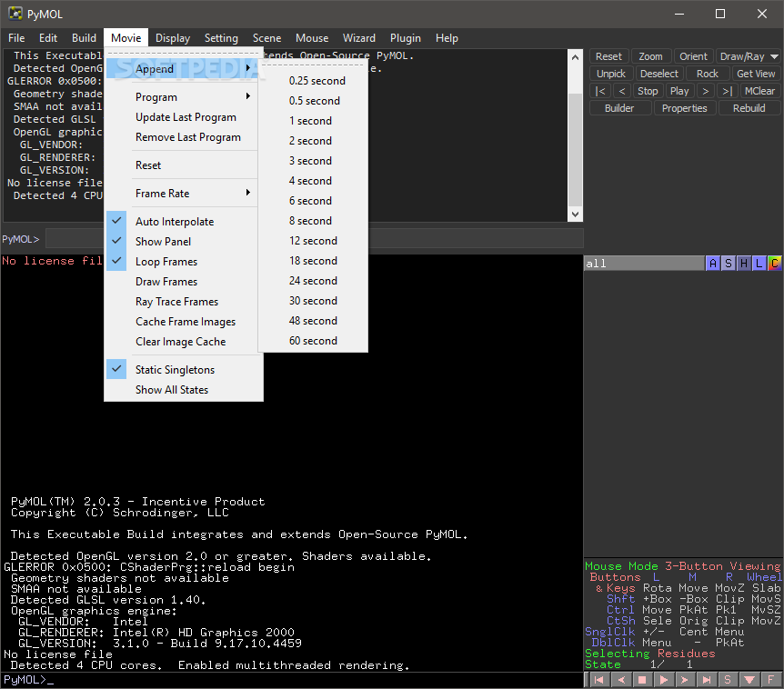Screen dimensions: 784x689
Task: Open Color menu C for all object
Action: 775,264
